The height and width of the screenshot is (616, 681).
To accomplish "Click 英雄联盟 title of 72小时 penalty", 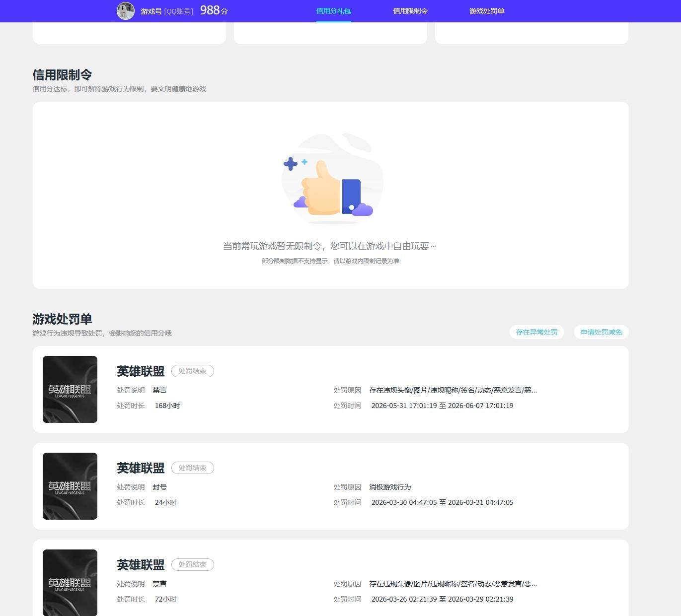I will click(141, 565).
